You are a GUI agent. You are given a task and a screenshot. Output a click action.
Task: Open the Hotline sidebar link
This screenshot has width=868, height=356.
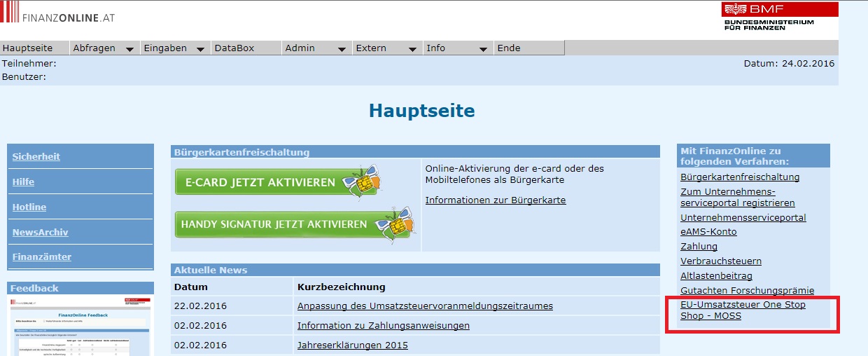point(29,207)
